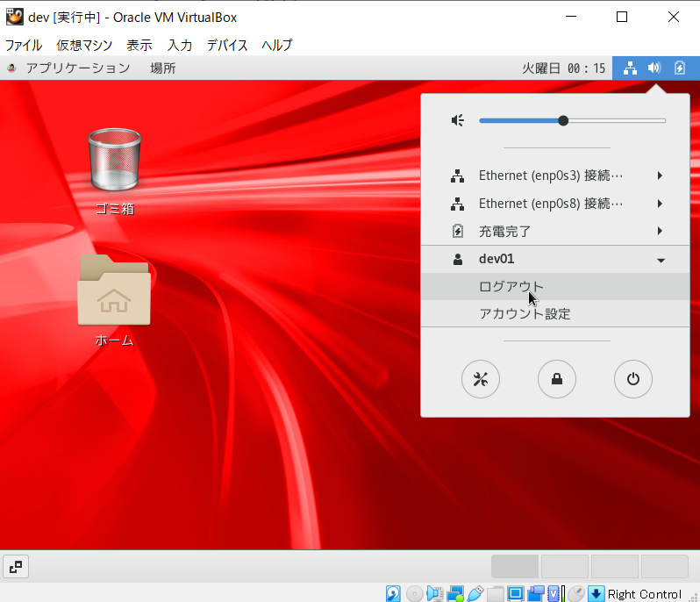
Task: Click the USB devices status icon
Action: 475,594
